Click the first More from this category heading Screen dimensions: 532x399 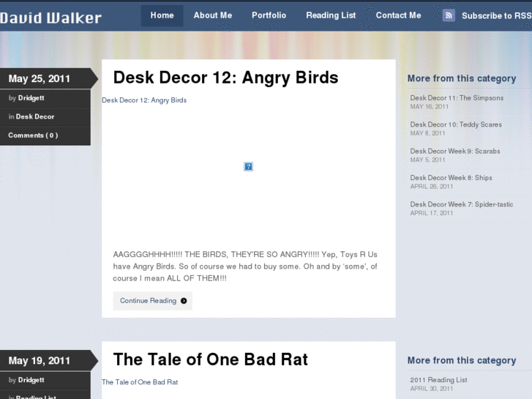coord(462,78)
